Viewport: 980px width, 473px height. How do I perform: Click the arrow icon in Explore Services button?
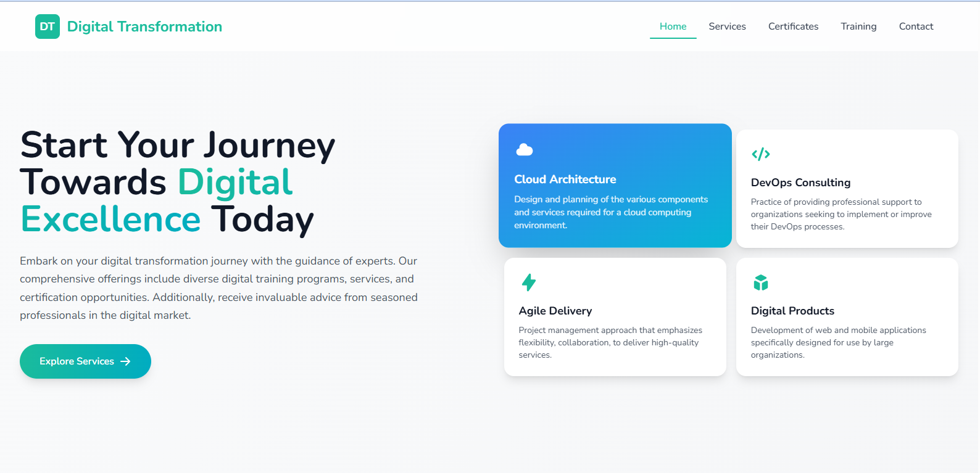[125, 361]
